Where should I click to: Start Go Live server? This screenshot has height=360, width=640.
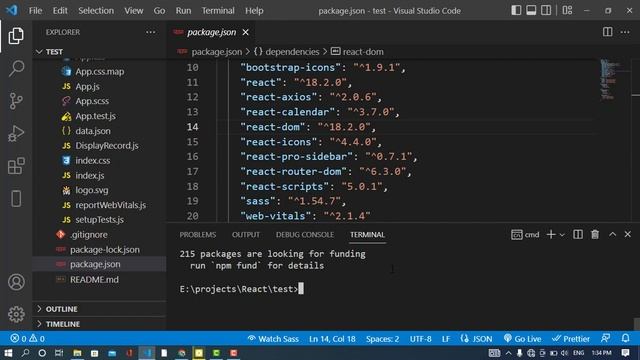[x=522, y=339]
